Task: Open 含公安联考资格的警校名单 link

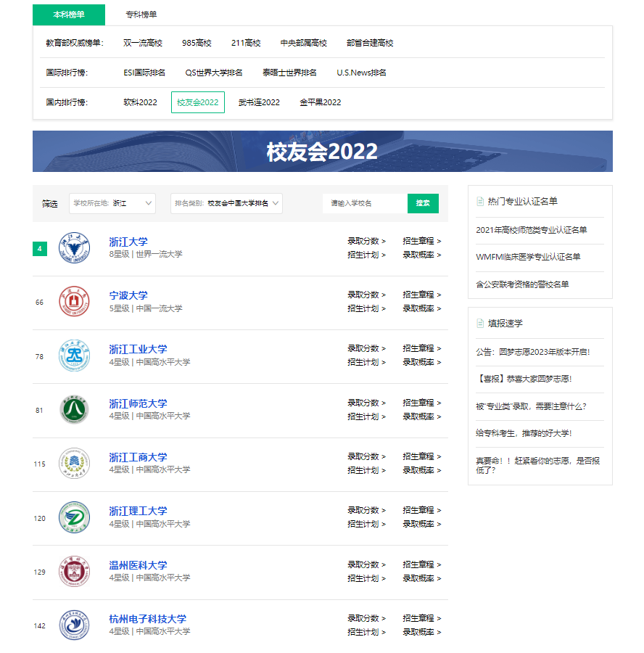Action: 522,284
